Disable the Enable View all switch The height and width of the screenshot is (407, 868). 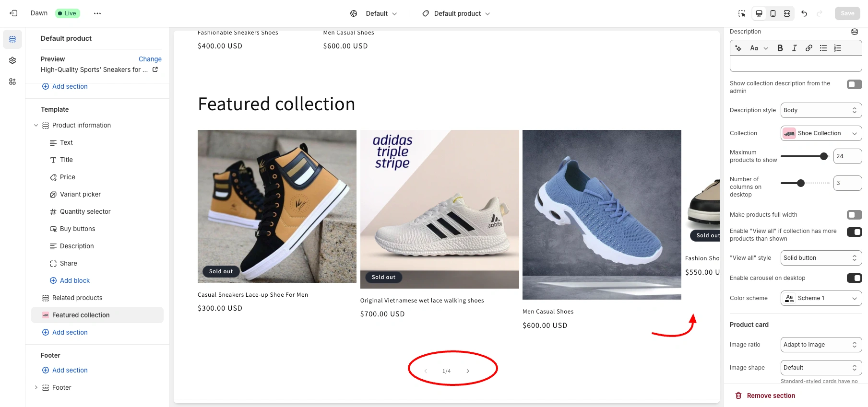[x=854, y=232]
